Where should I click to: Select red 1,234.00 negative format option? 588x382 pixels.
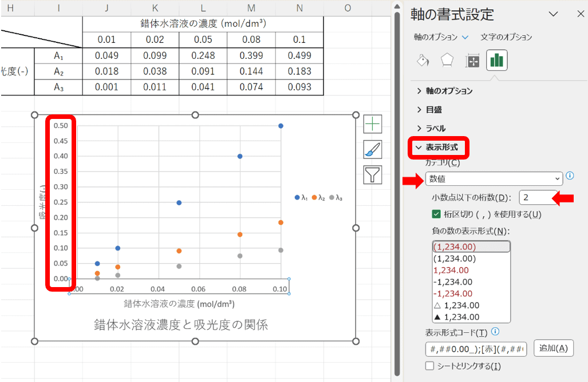(471, 270)
